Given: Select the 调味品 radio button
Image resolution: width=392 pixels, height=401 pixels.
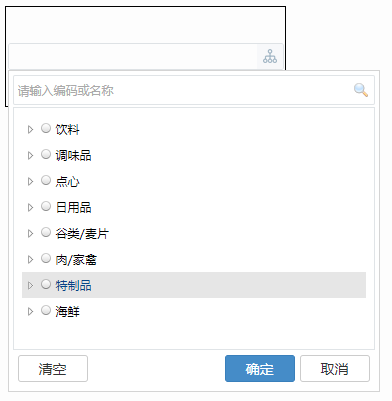Looking at the screenshot, I should pyautogui.click(x=46, y=154).
